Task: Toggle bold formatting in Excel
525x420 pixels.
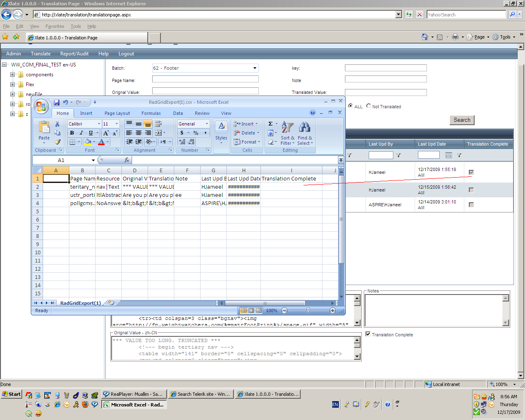Action: pyautogui.click(x=72, y=133)
